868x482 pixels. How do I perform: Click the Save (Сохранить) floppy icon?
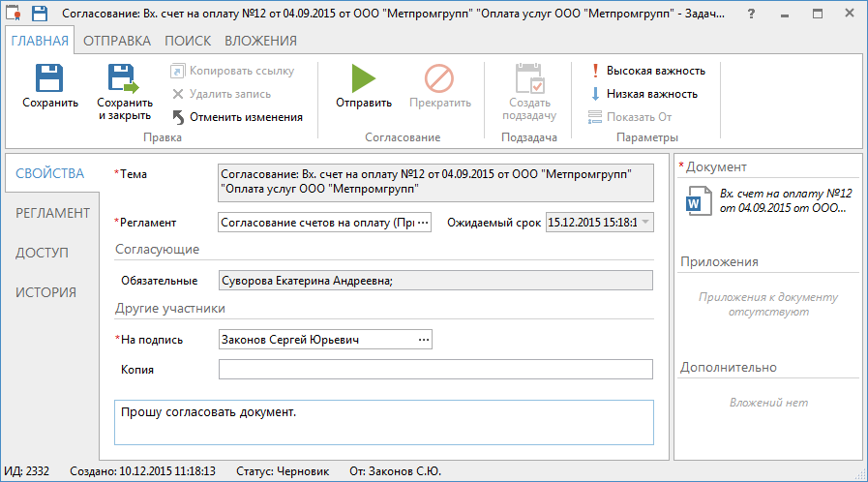click(49, 78)
